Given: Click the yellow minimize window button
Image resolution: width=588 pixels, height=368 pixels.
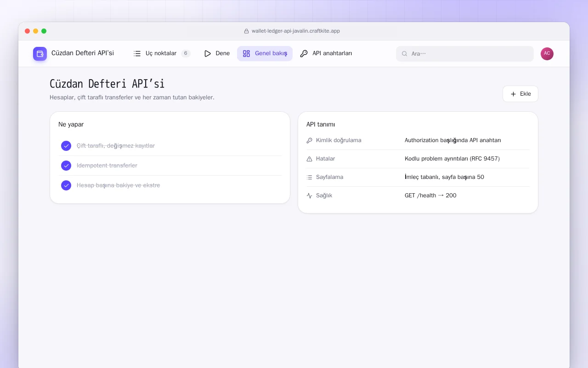Looking at the screenshot, I should click(36, 31).
